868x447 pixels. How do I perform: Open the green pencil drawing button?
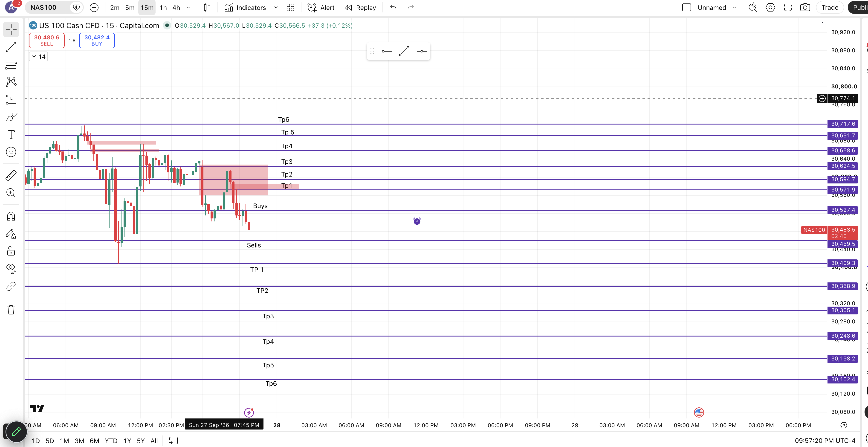pos(16,432)
